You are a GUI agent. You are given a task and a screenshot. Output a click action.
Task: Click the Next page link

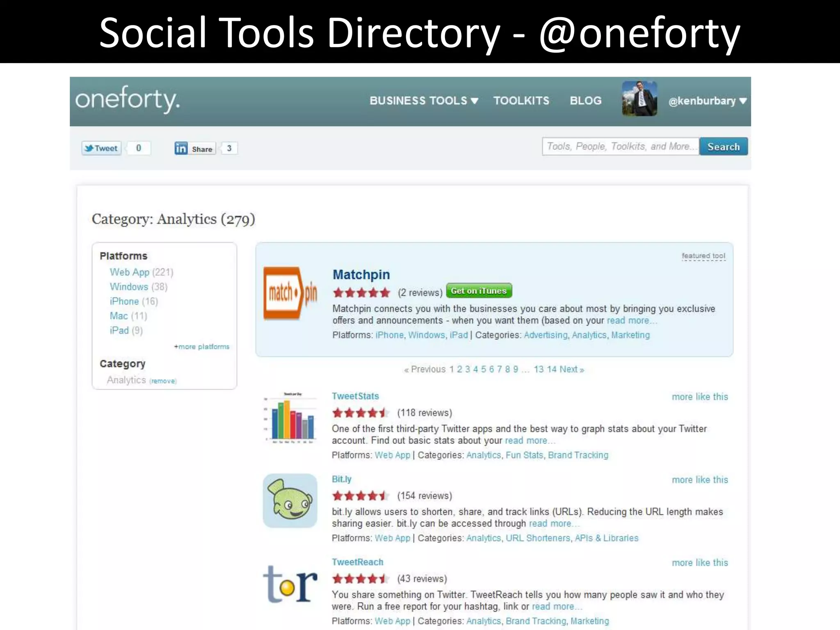pyautogui.click(x=572, y=369)
